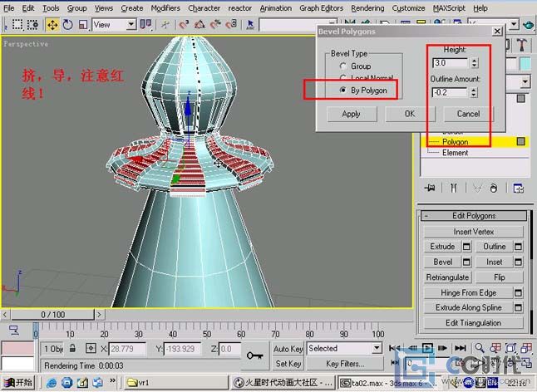Toggle the Set Key mode button

click(288, 364)
